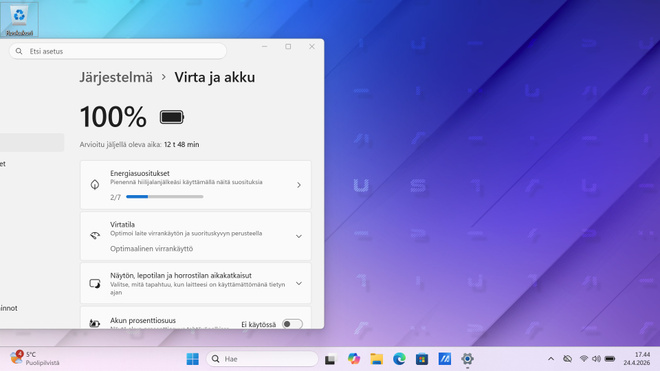Click the Windows Start button
Viewport: 660px width, 371px height.
192,359
